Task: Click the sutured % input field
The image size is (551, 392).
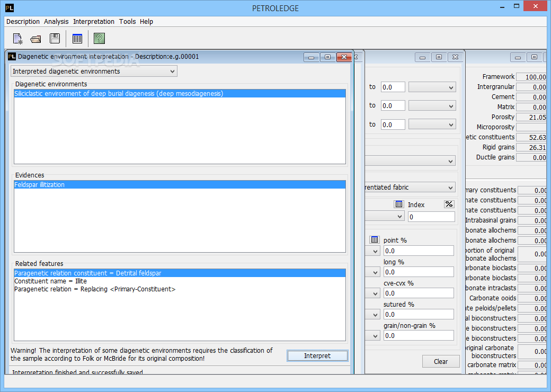Action: (418, 314)
